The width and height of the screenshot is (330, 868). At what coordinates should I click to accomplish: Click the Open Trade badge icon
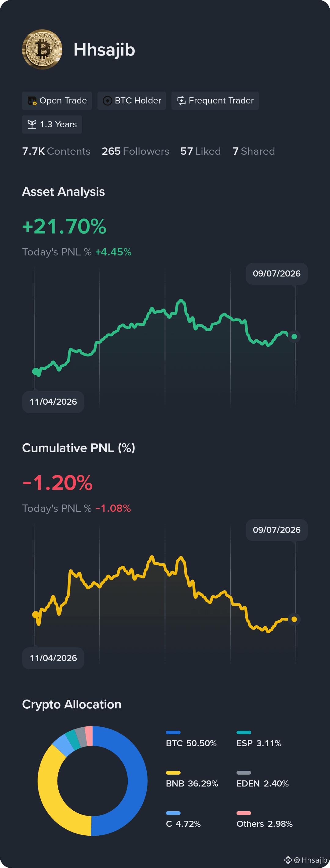coord(32,101)
